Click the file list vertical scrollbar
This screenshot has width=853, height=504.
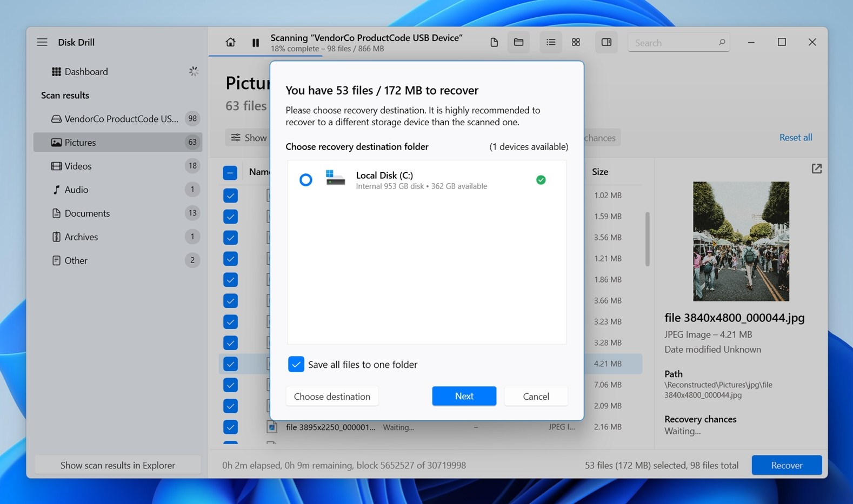647,239
